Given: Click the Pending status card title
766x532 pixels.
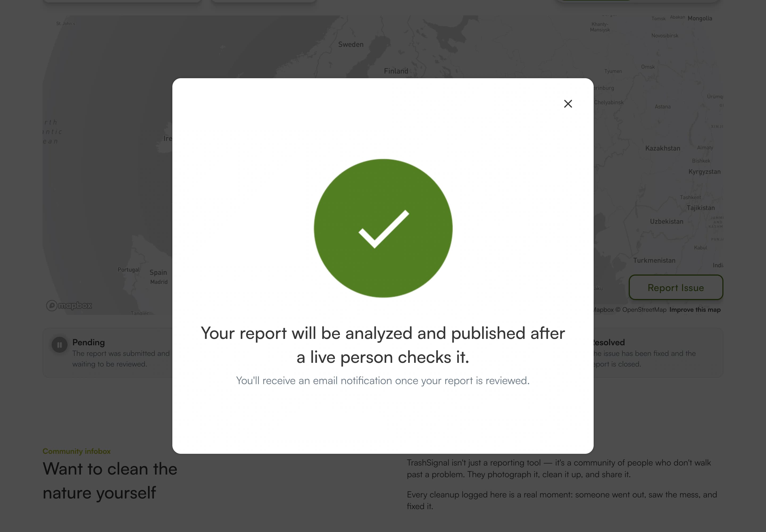Looking at the screenshot, I should (x=88, y=342).
